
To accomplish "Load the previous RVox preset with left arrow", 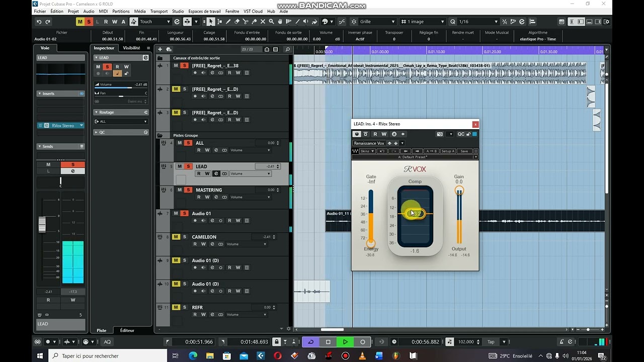I will [406, 151].
